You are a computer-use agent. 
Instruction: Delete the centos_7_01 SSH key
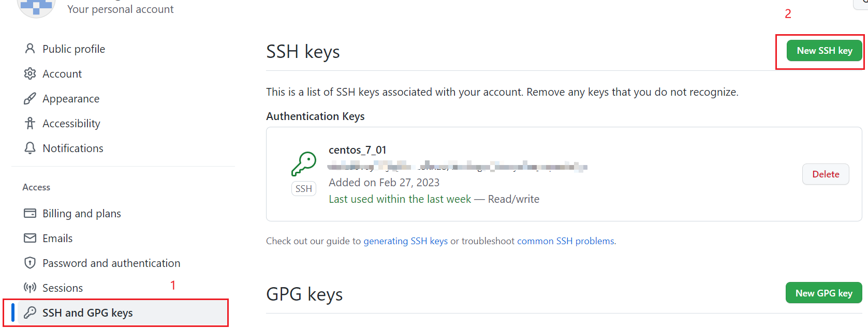coord(825,174)
